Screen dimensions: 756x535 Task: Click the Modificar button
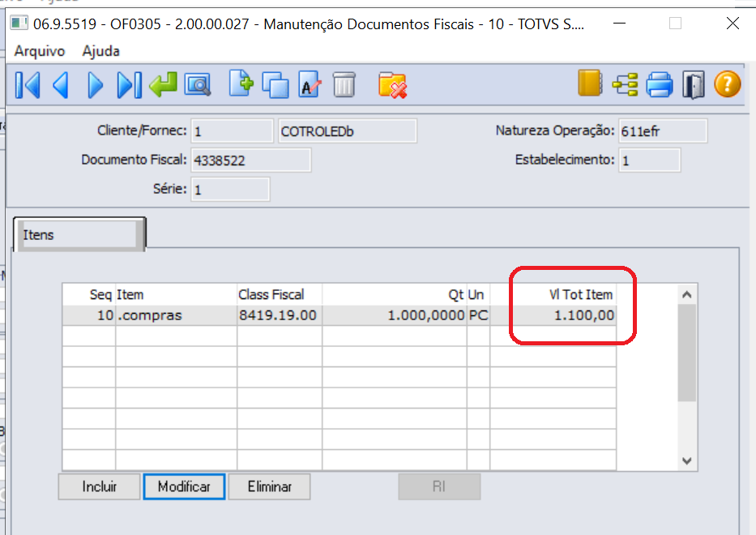point(184,486)
